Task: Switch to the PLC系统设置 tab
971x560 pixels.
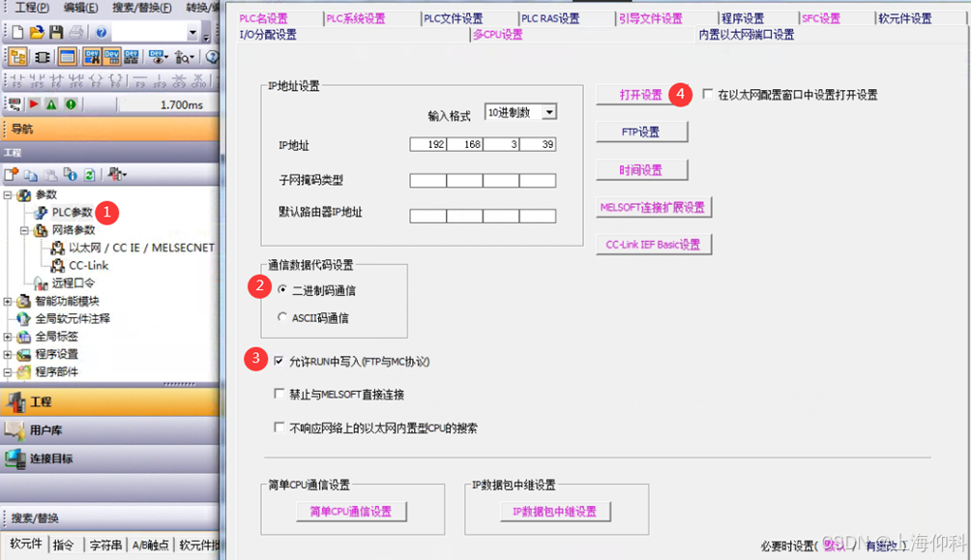Action: 354,16
